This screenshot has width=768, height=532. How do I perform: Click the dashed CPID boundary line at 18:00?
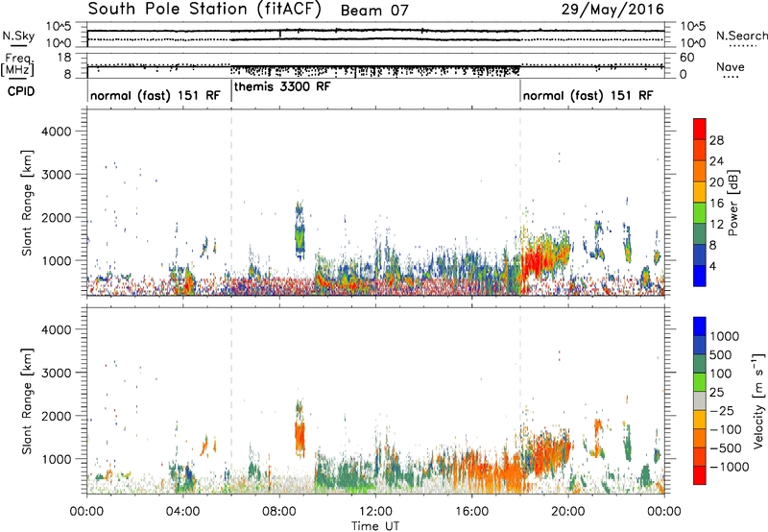[520, 201]
